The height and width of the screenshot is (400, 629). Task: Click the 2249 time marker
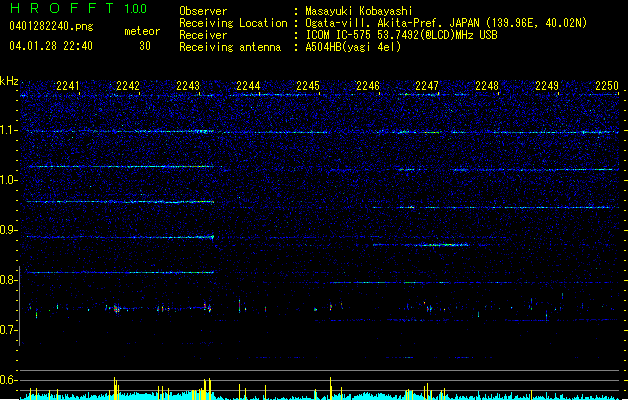tap(547, 86)
